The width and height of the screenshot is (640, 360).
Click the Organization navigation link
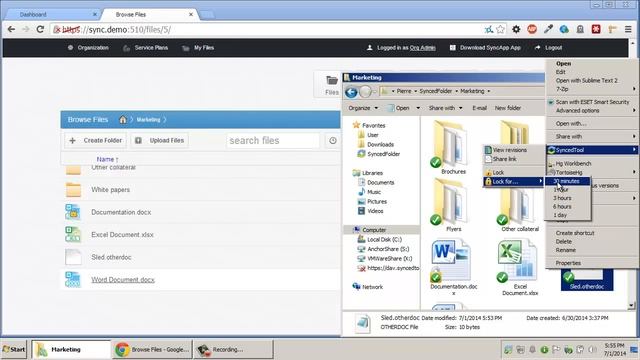pyautogui.click(x=88, y=48)
